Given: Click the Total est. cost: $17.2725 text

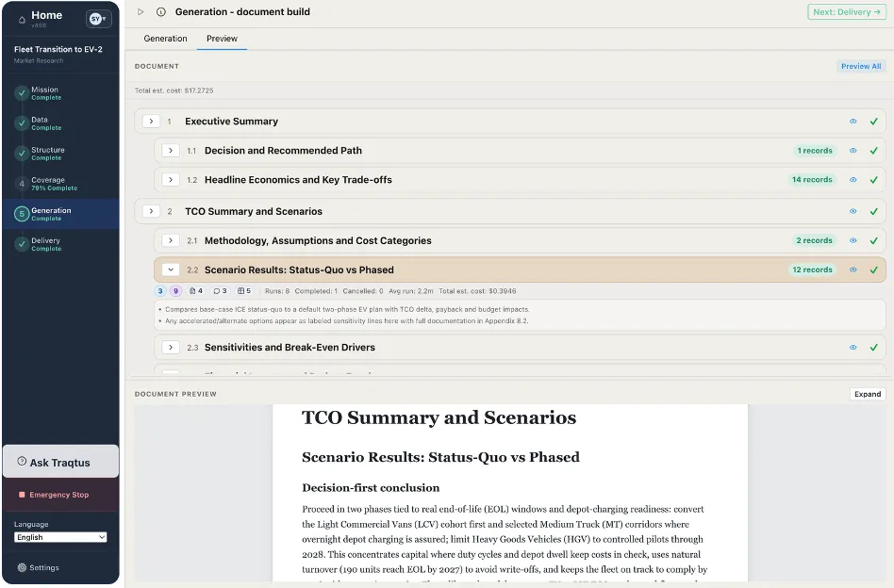Looking at the screenshot, I should 174,90.
